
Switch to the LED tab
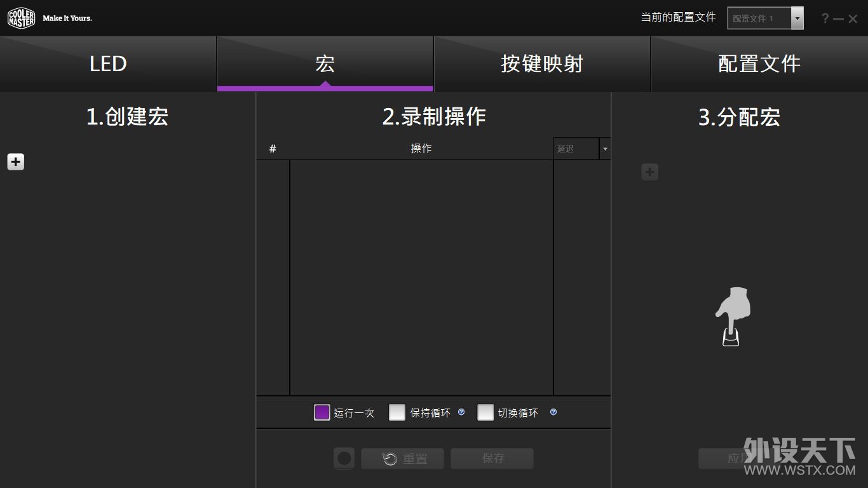click(x=108, y=64)
